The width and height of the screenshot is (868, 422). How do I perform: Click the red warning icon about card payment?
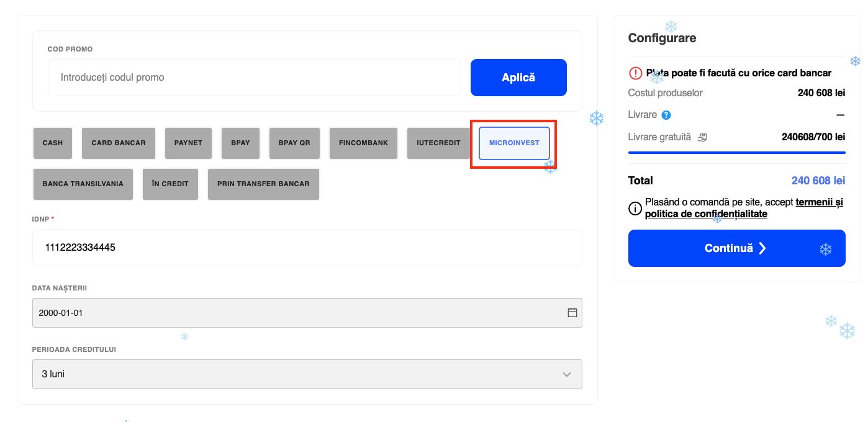[x=636, y=73]
